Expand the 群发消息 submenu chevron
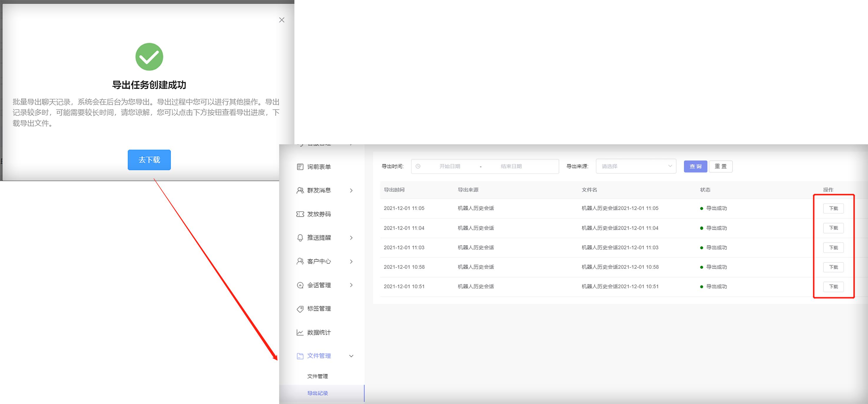This screenshot has width=868, height=404. pyautogui.click(x=352, y=191)
